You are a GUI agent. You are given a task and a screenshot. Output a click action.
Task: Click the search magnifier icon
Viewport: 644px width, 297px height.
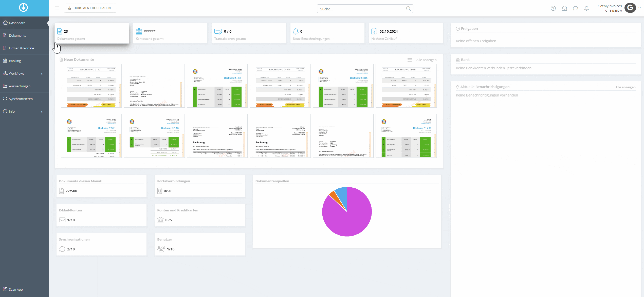tap(408, 9)
